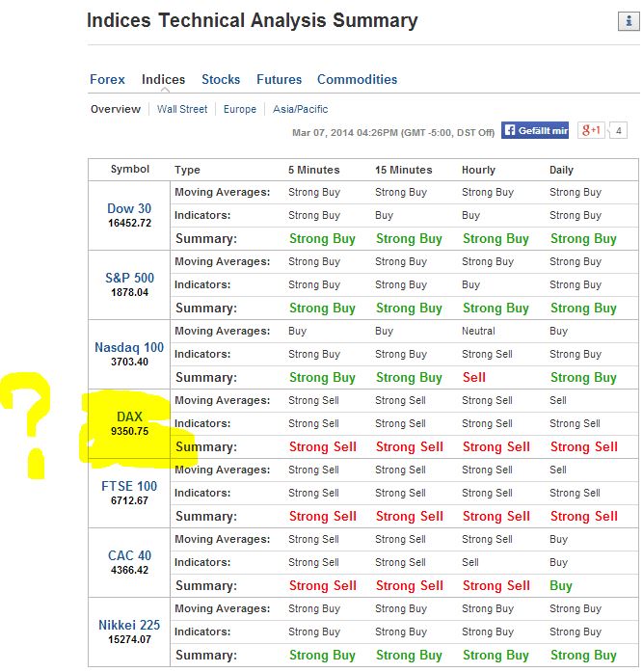The height and width of the screenshot is (672, 643).
Task: Click the +1 count bubble showing 4
Action: point(618,131)
